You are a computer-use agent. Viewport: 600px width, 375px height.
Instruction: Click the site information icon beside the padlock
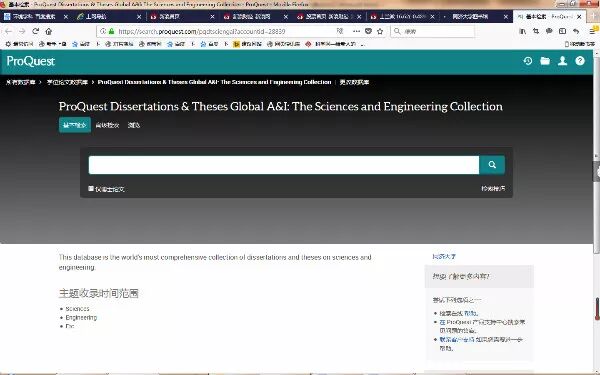[x=103, y=31]
